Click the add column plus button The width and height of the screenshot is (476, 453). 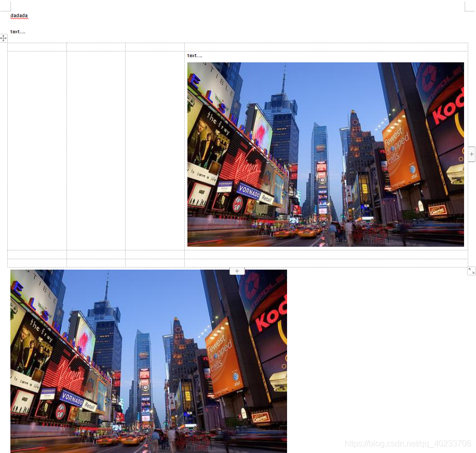(x=471, y=154)
